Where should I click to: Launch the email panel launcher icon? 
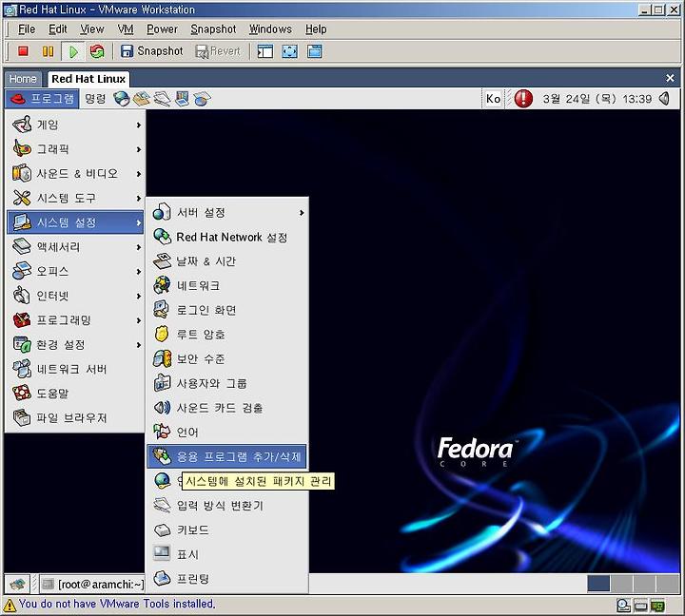tap(142, 99)
